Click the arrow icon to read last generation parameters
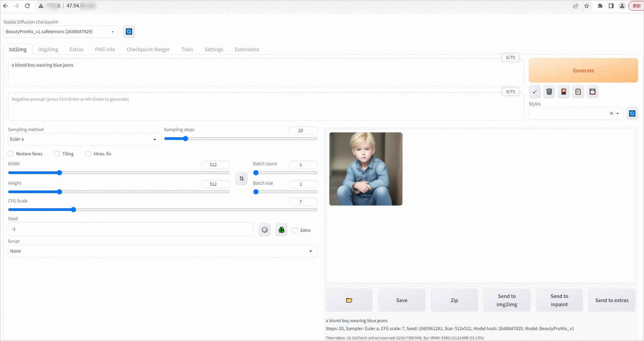This screenshot has height=341, width=644. (535, 92)
